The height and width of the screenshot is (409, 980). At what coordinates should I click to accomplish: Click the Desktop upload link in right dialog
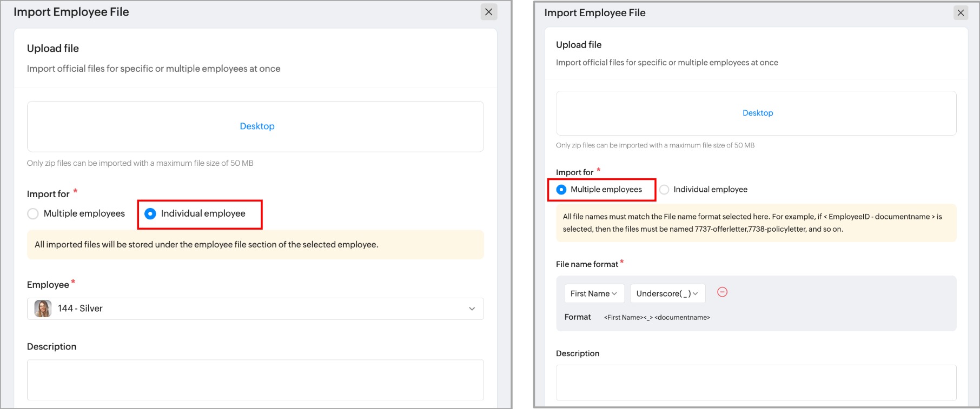tap(757, 113)
